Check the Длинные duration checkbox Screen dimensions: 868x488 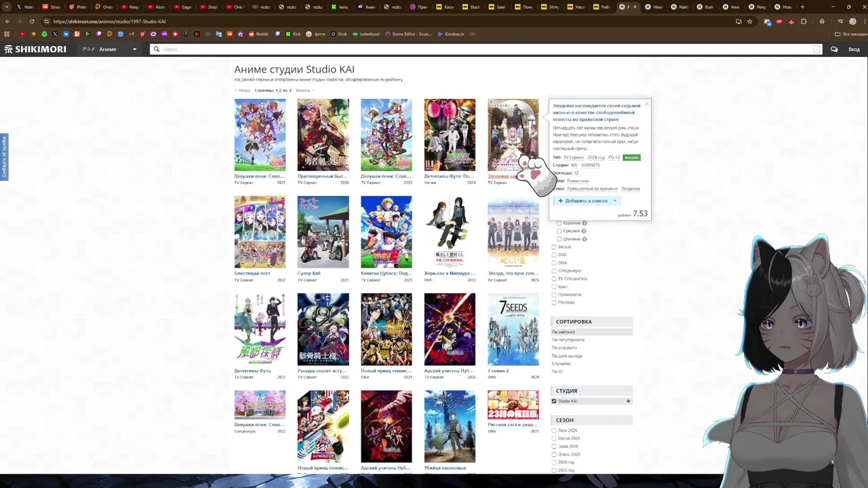pyautogui.click(x=559, y=239)
